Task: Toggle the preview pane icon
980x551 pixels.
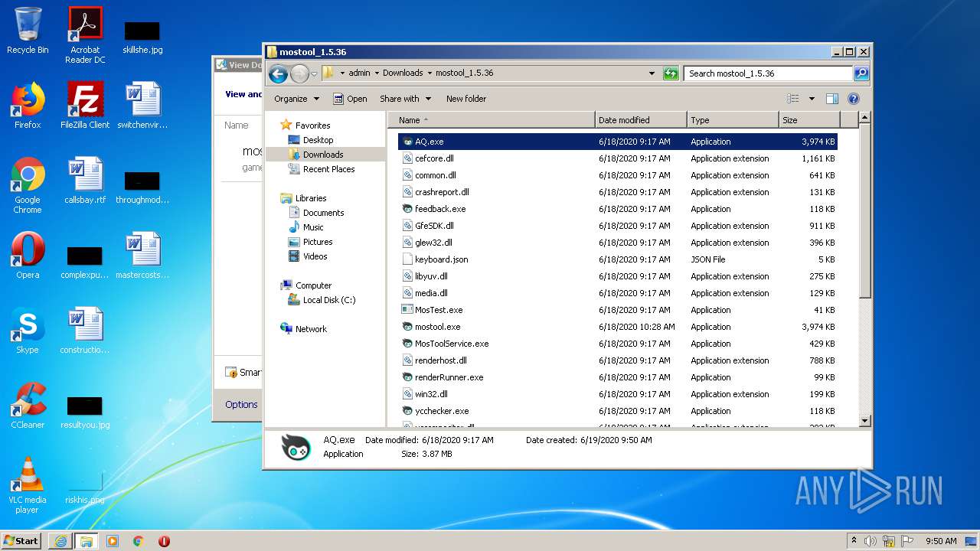Action: 832,99
